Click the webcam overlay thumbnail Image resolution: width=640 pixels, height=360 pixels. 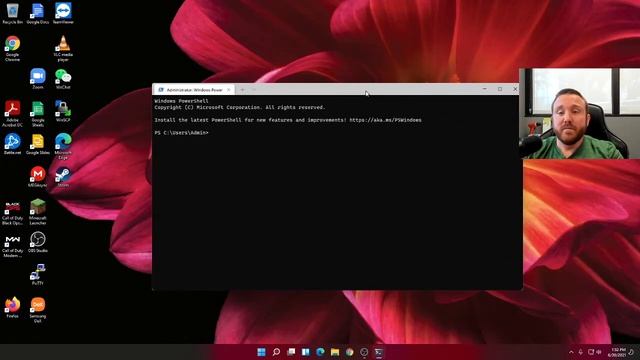coord(580,113)
